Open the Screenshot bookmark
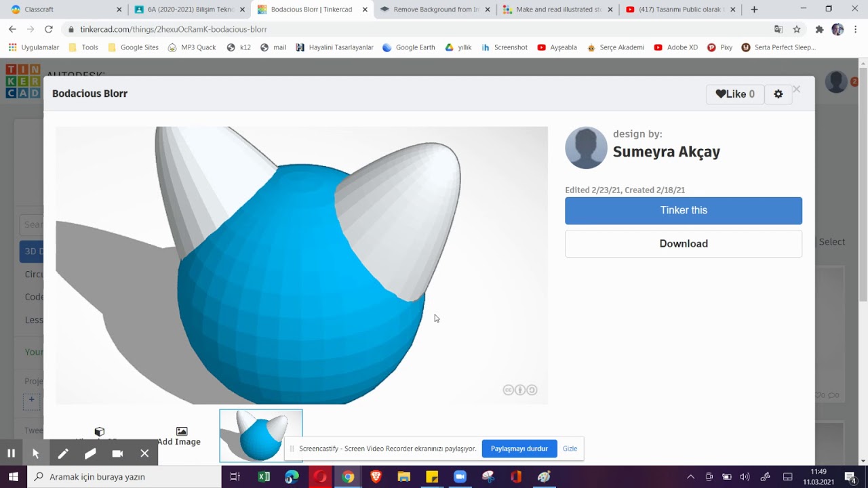 505,47
